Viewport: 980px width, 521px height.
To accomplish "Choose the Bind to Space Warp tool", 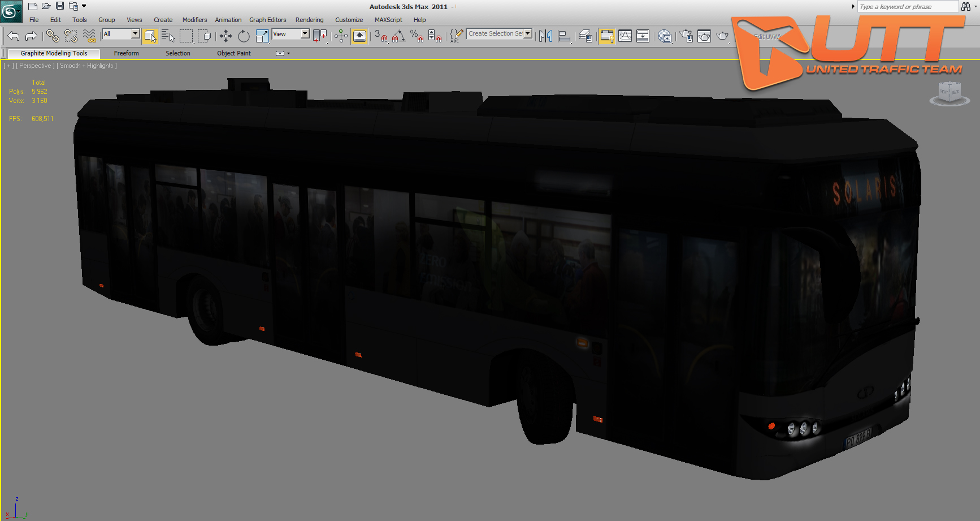I will (89, 36).
